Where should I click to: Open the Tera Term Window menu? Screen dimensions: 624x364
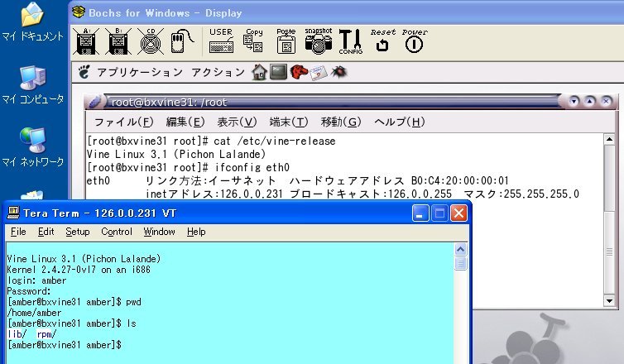pyautogui.click(x=159, y=232)
